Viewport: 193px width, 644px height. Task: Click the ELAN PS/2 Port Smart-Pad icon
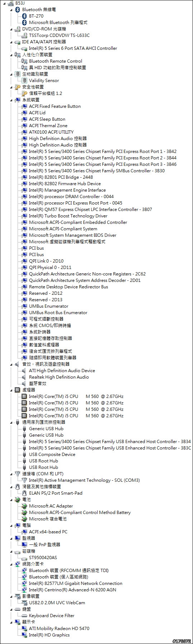click(24, 493)
